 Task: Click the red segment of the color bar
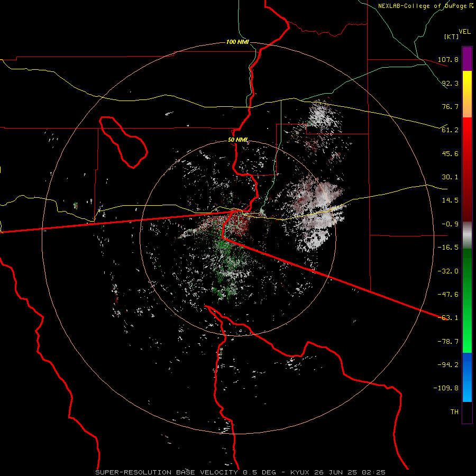pos(467,169)
